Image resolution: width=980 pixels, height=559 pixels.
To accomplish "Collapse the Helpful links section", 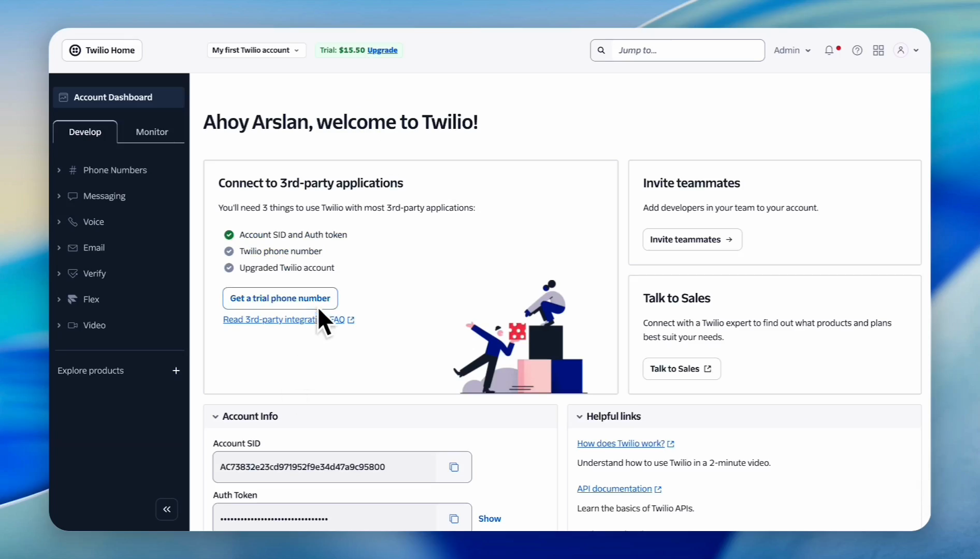I will point(580,417).
